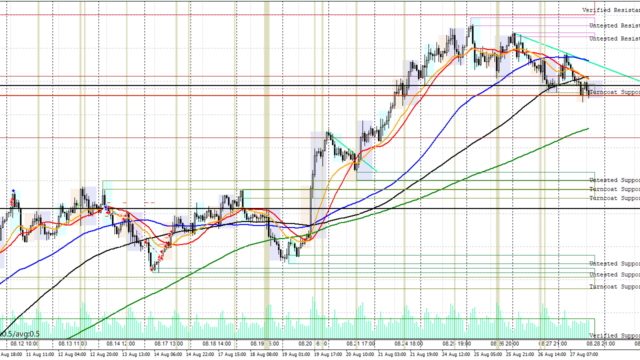Image resolution: width=640 pixels, height=360 pixels.
Task: Click the 14 Aug 06:00 date label
Action: [169, 353]
